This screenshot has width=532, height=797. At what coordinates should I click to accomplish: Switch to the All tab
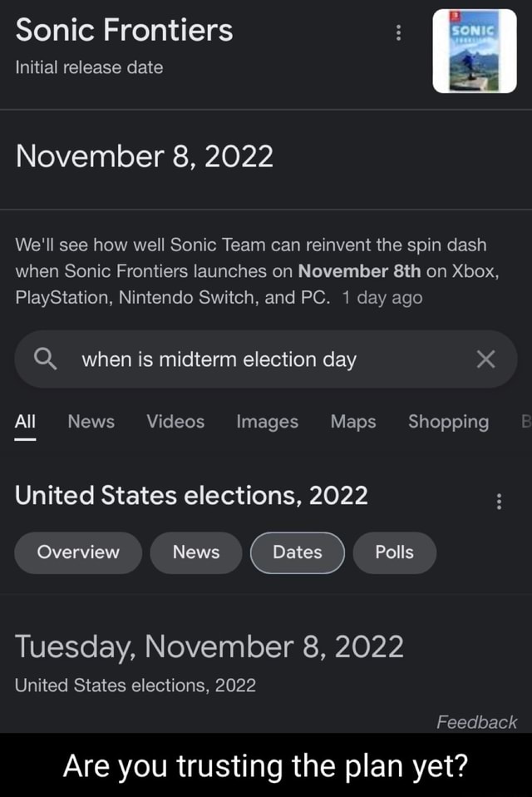(24, 423)
